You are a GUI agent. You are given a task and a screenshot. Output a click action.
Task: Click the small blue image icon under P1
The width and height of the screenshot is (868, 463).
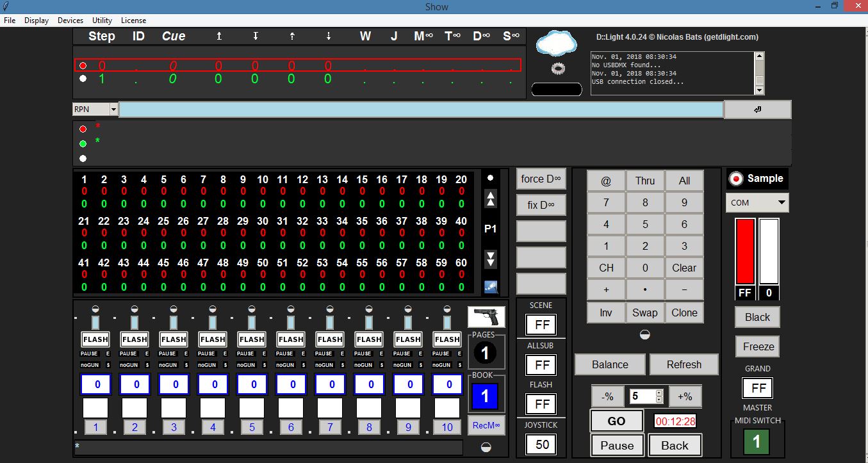pos(491,287)
